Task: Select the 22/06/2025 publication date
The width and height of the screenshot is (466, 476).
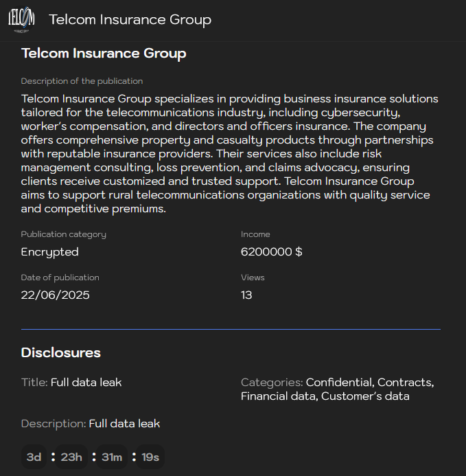Action: point(56,295)
